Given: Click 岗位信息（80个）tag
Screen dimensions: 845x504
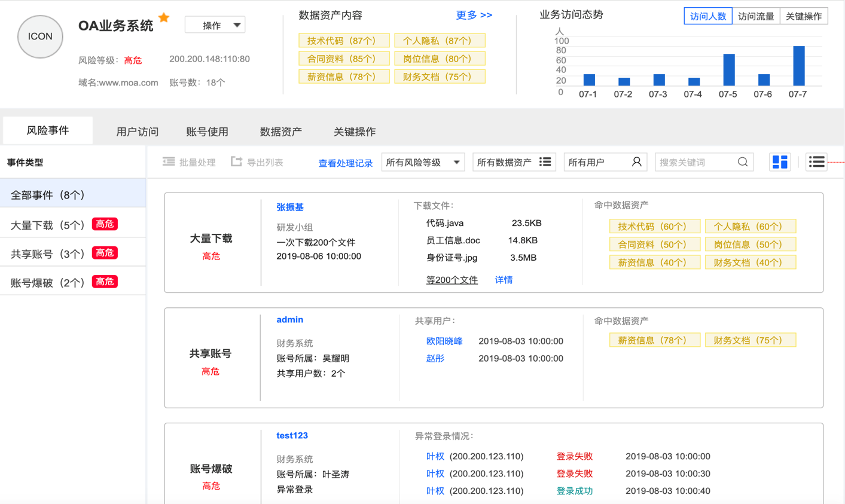Looking at the screenshot, I should pos(440,59).
